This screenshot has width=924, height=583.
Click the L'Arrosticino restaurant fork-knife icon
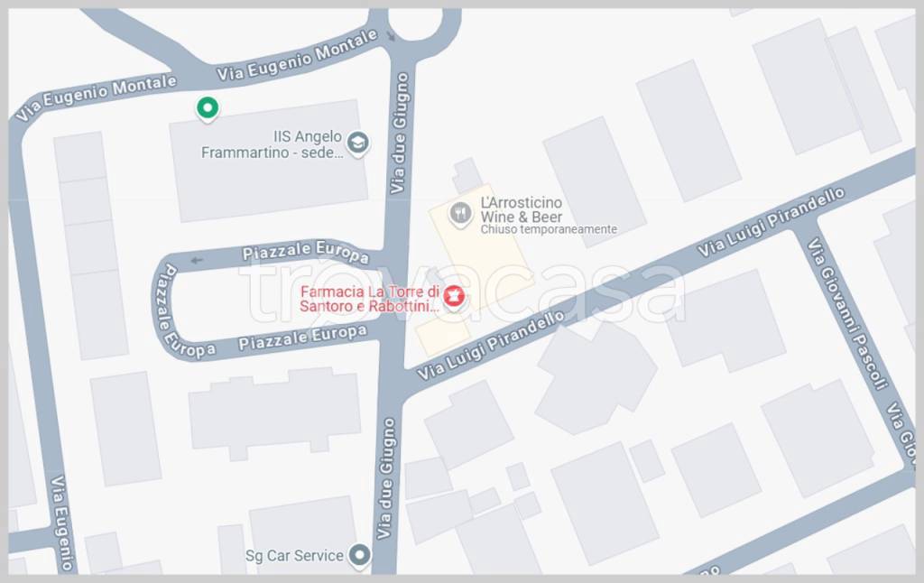click(459, 214)
